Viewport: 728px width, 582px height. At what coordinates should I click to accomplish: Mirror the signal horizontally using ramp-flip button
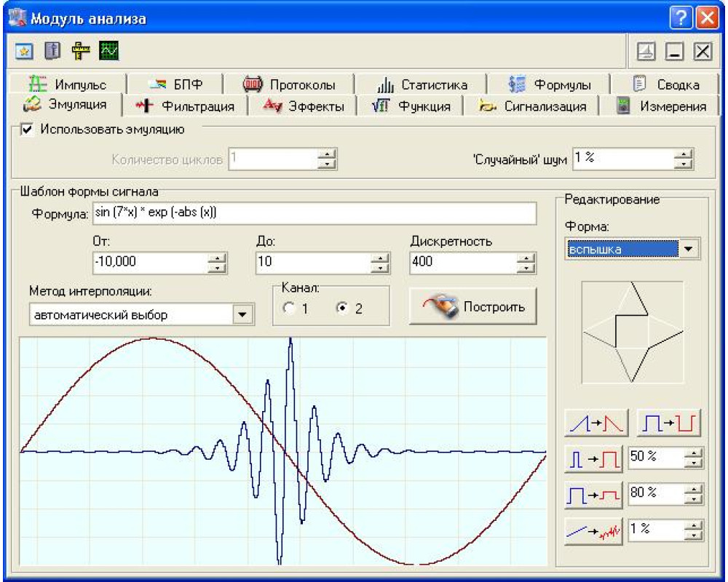pyautogui.click(x=593, y=423)
